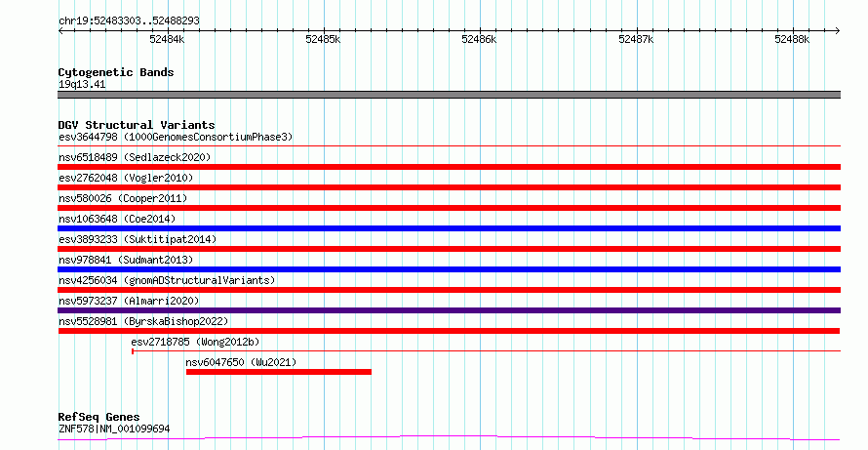
Task: Select the red bar for esv3893233
Action: [x=449, y=249]
